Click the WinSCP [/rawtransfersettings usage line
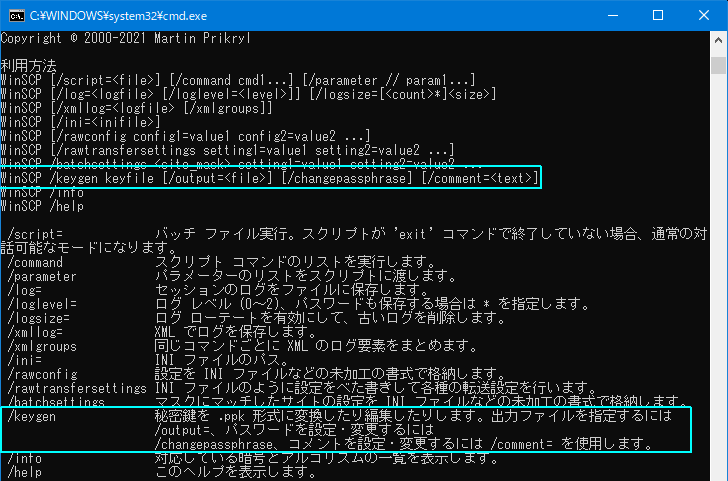 coord(227,150)
